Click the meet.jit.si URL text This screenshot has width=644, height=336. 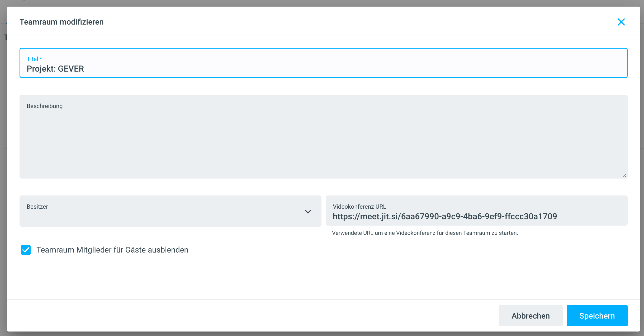coord(445,216)
